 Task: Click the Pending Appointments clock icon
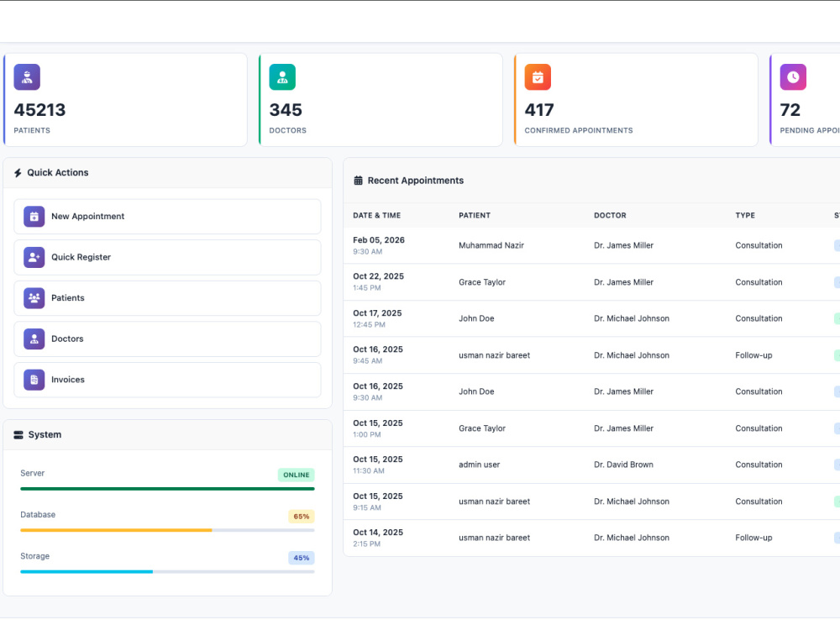coord(793,77)
